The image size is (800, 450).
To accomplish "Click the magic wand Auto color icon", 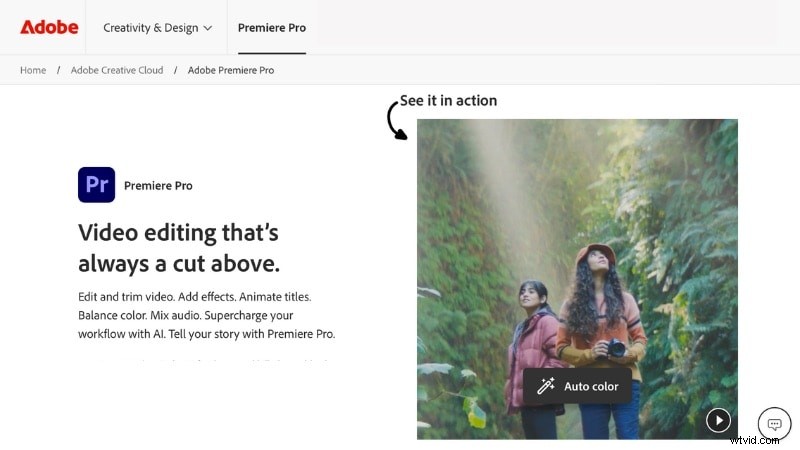I will pyautogui.click(x=545, y=386).
